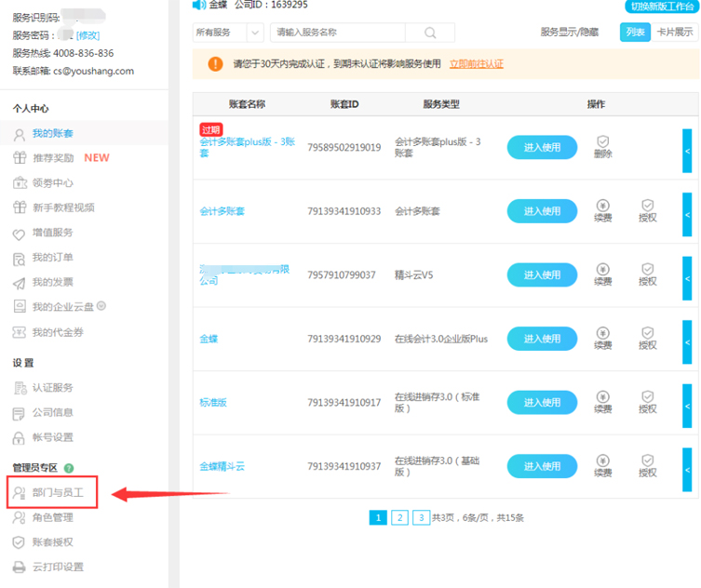The width and height of the screenshot is (701, 588).
Task: Expand the blue side arrow on 精斗云V5 row
Action: pos(687,278)
